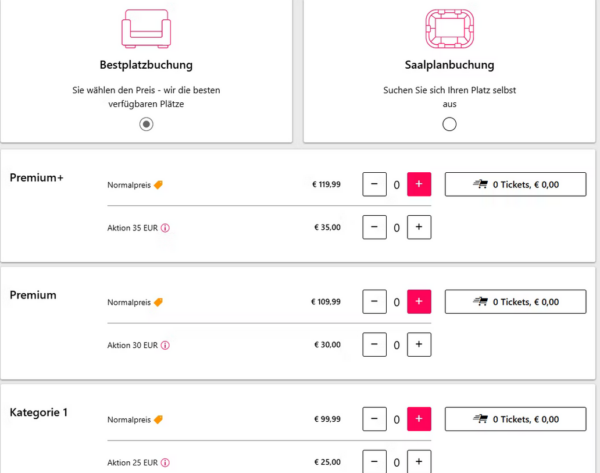Add one Aktion 35 EUR ticket
The width and height of the screenshot is (600, 473).
pos(419,228)
